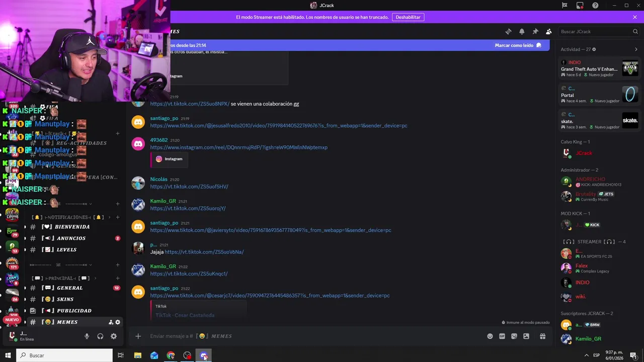644x362 pixels.
Task: Focus the Buscar JCrack search field
Action: [599, 31]
